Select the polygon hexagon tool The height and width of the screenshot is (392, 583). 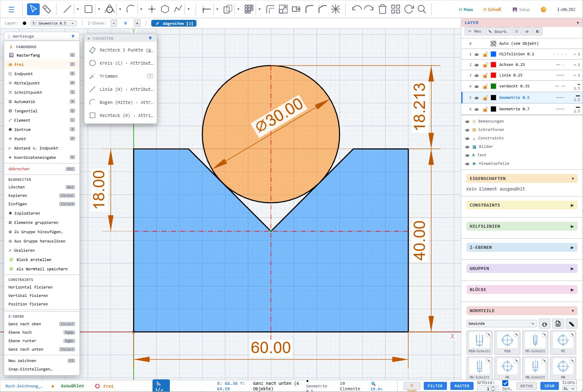click(x=165, y=9)
